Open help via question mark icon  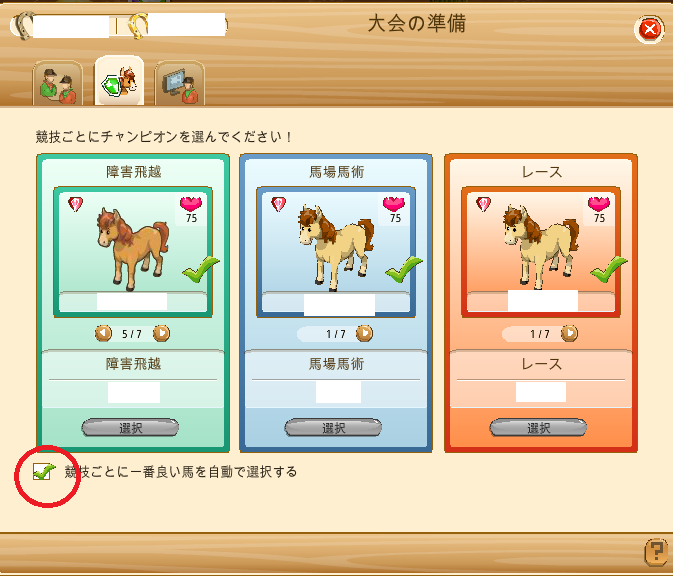(x=656, y=552)
